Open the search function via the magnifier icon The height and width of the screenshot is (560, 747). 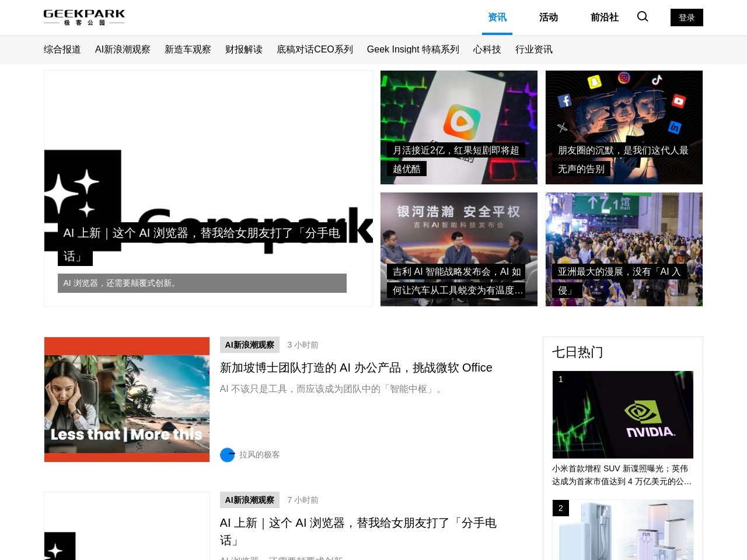pos(642,17)
